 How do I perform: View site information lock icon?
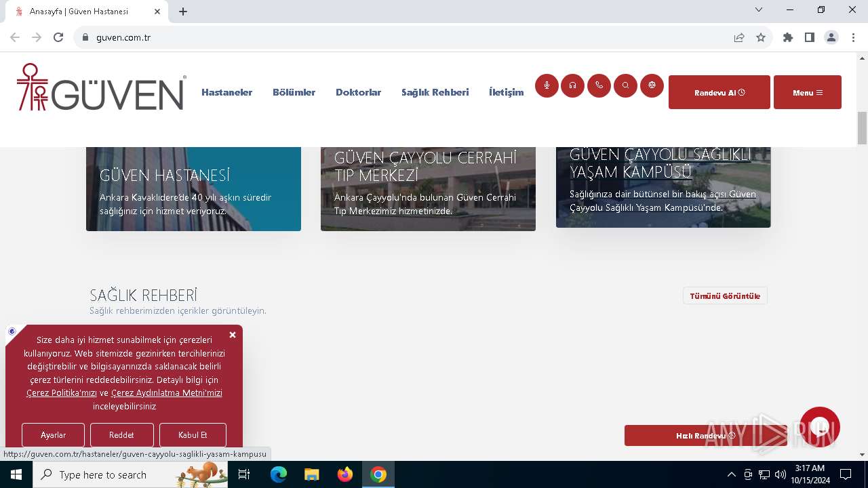(x=85, y=37)
